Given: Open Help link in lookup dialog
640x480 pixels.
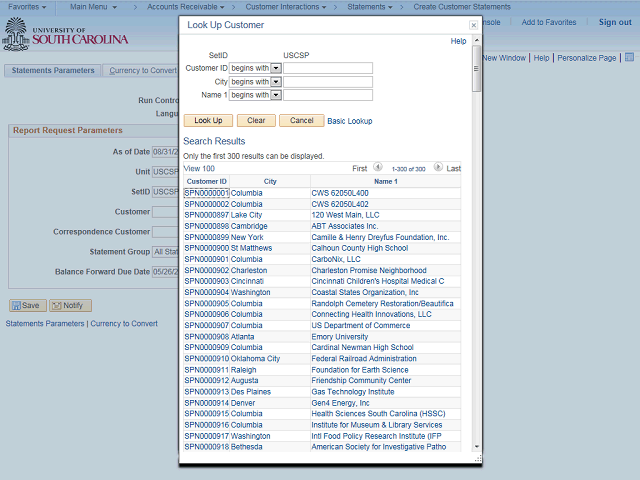Looking at the screenshot, I should coord(458,41).
